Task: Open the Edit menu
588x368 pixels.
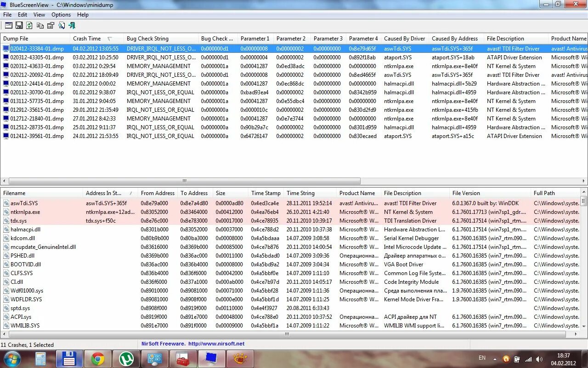Action: [23, 15]
